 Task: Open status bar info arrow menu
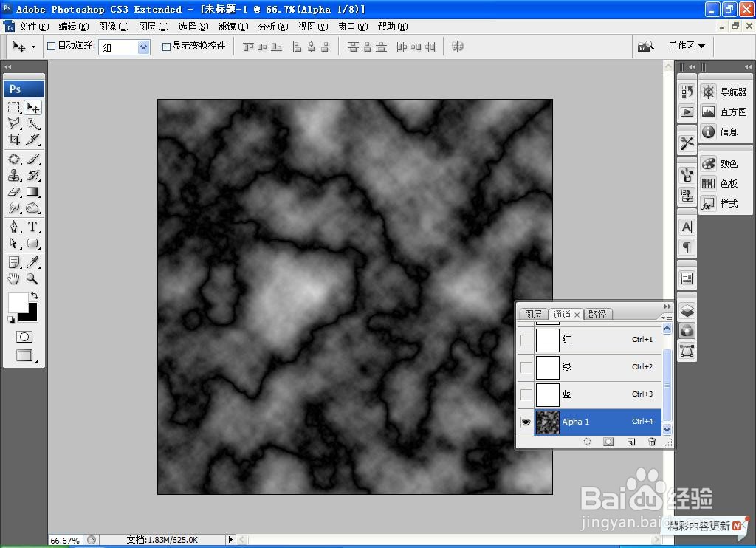click(230, 539)
